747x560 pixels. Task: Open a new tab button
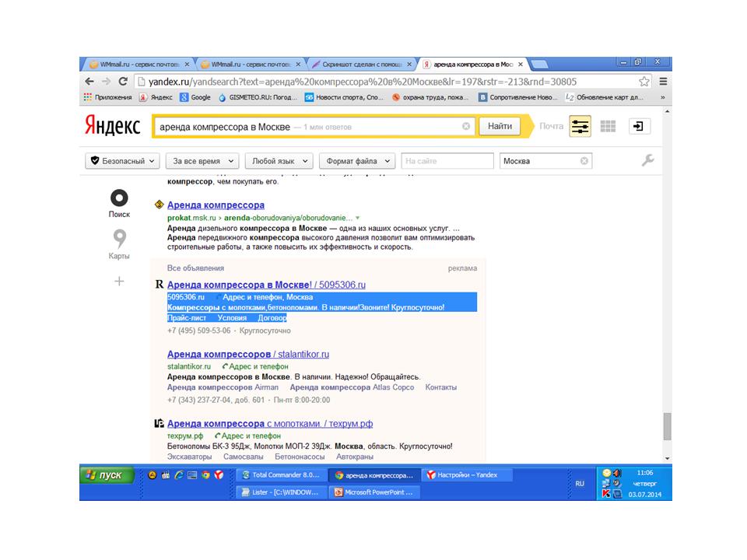click(x=538, y=65)
